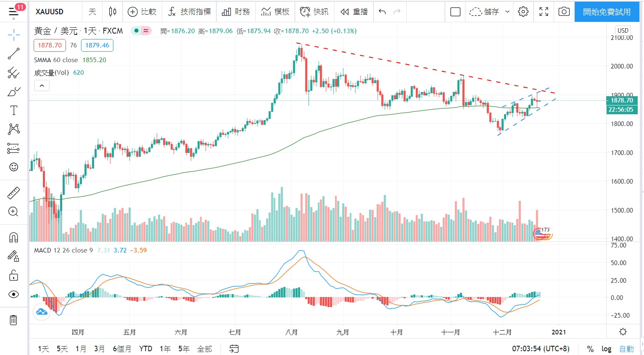This screenshot has width=644, height=355.
Task: Select the trend line drawing tool
Action: tap(13, 54)
